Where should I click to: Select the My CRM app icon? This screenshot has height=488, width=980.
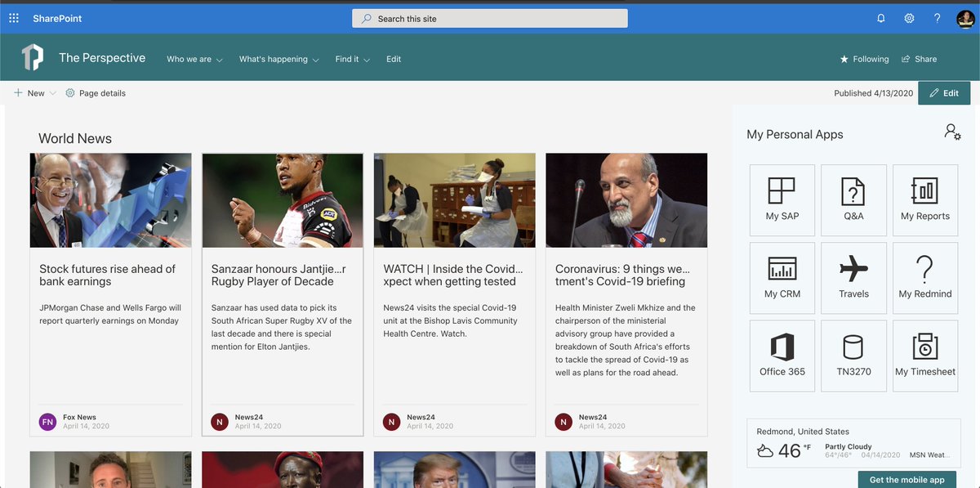click(782, 278)
